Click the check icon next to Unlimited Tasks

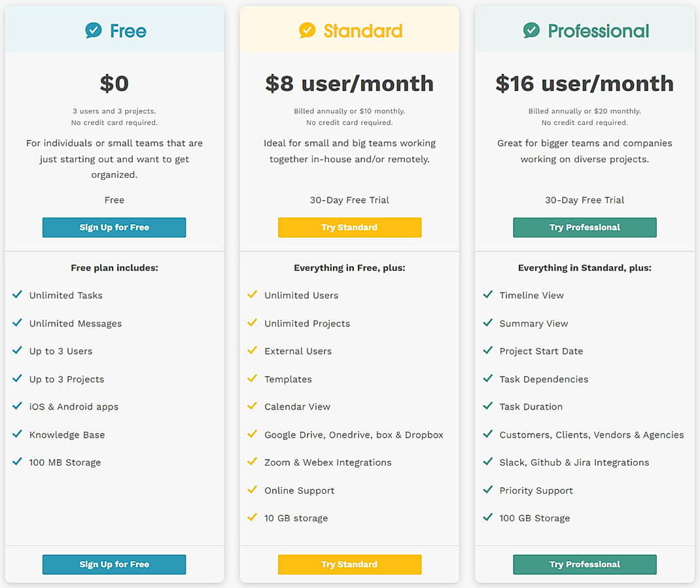17,295
